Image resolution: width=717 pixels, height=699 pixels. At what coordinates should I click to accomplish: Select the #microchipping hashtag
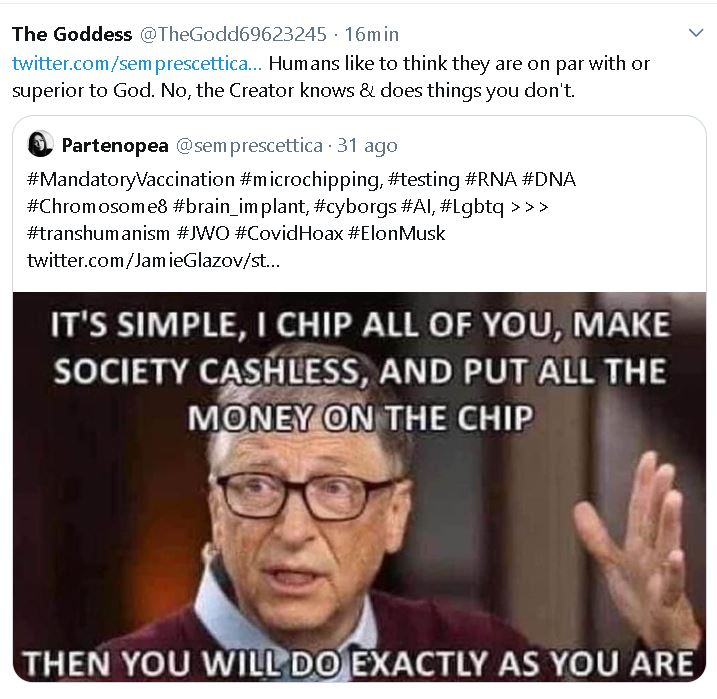point(311,179)
